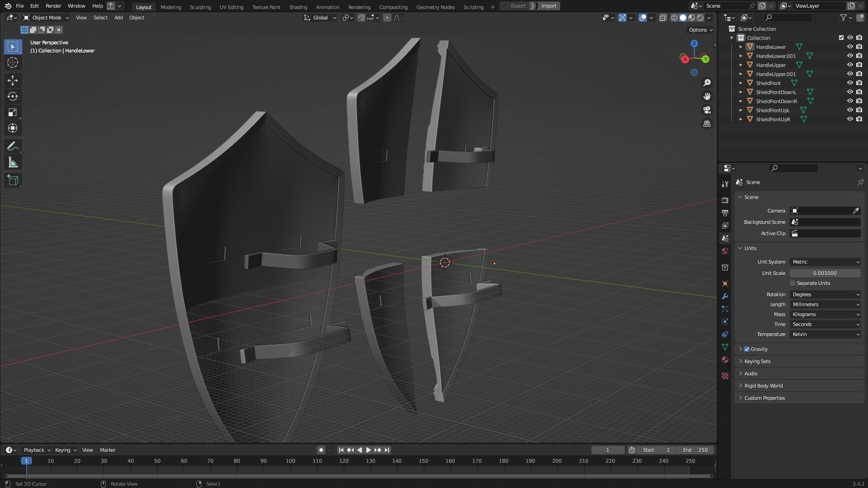Open the Render menu
The width and height of the screenshot is (868, 488).
53,6
